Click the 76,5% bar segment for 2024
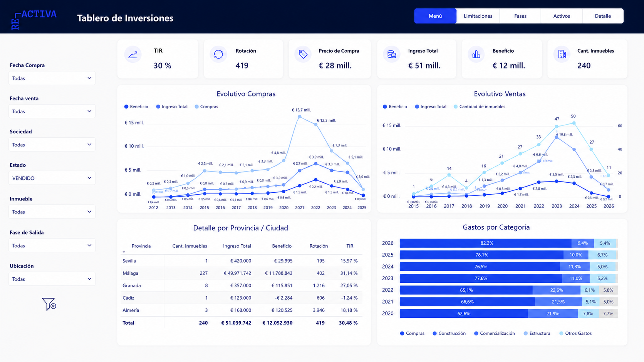644x362 pixels. point(480,267)
